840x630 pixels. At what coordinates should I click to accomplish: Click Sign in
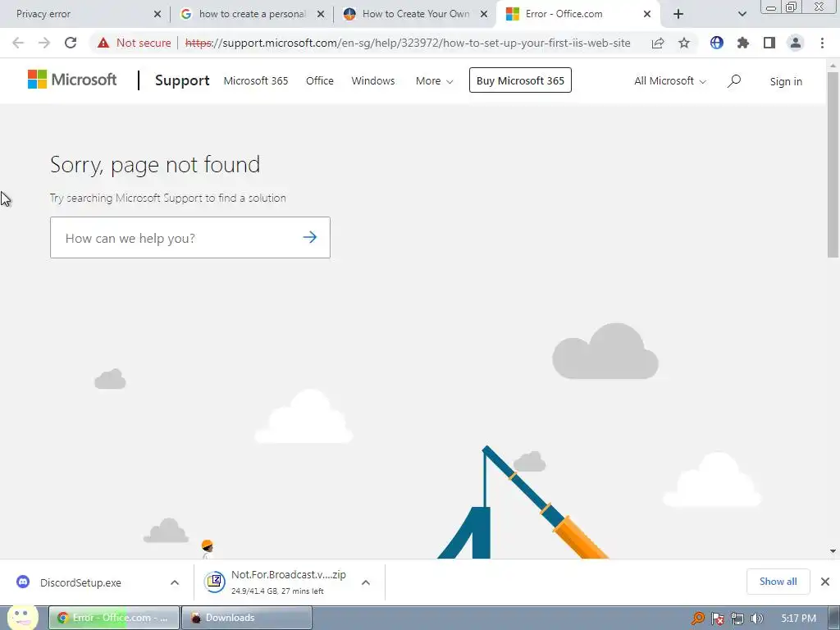click(x=786, y=81)
